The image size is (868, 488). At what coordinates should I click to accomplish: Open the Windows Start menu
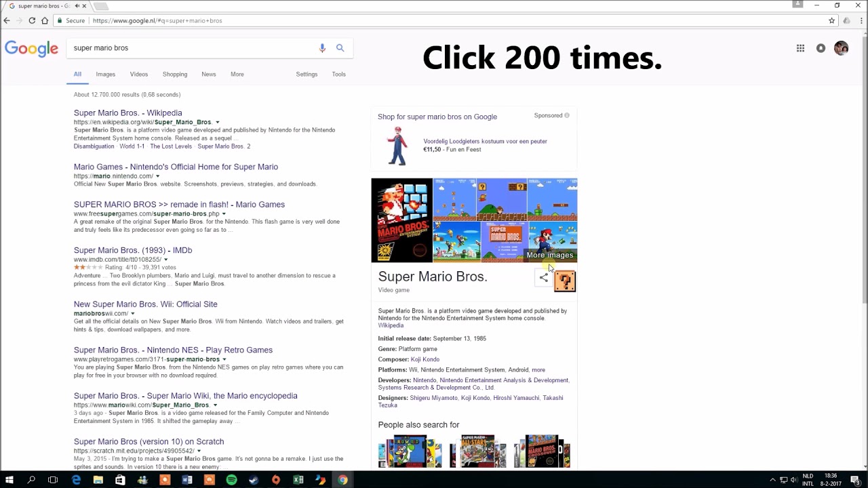point(9,480)
